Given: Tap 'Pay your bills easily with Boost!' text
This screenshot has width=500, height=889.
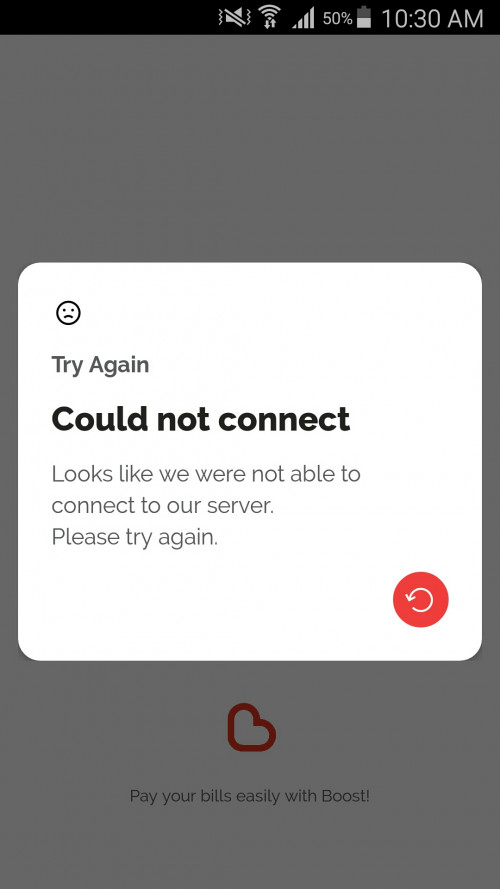Looking at the screenshot, I should 249,796.
